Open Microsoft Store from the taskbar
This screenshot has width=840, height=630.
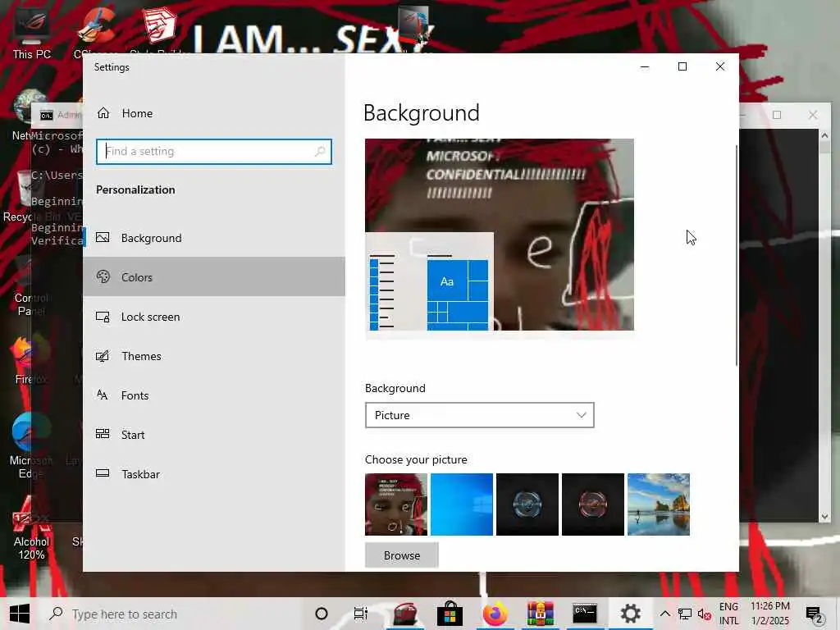pos(450,614)
